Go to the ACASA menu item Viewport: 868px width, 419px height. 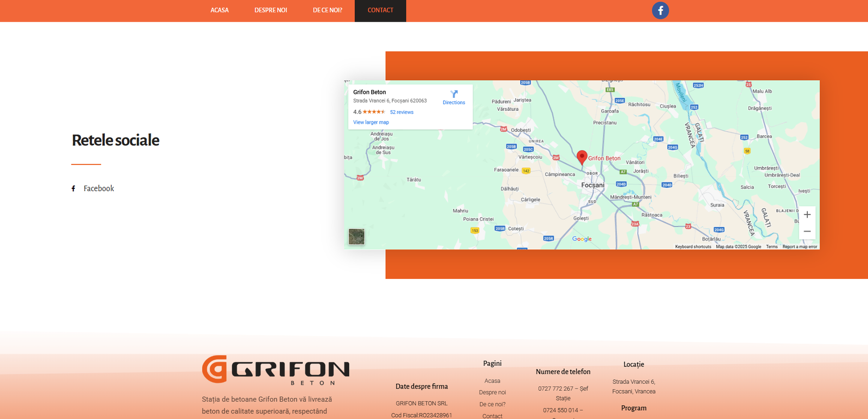tap(220, 10)
